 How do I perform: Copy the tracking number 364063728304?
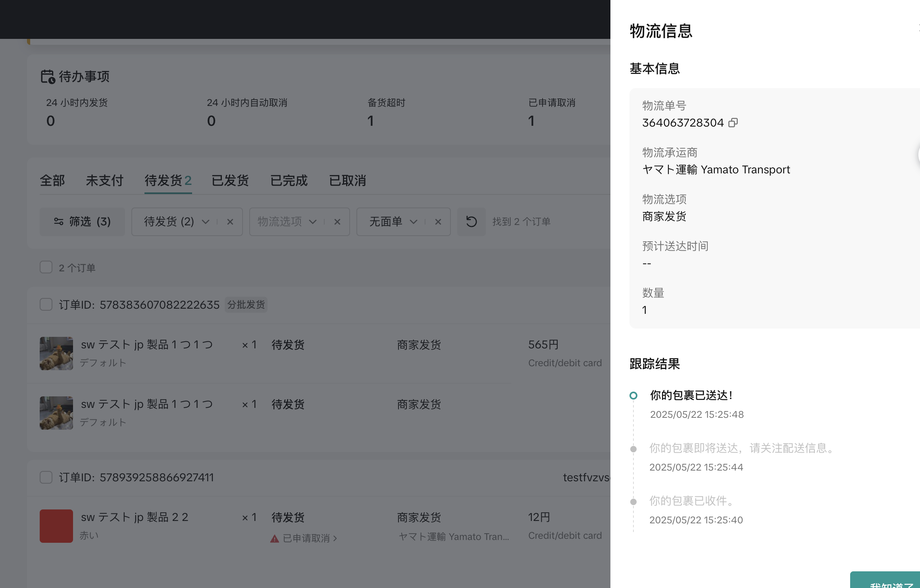click(x=733, y=123)
